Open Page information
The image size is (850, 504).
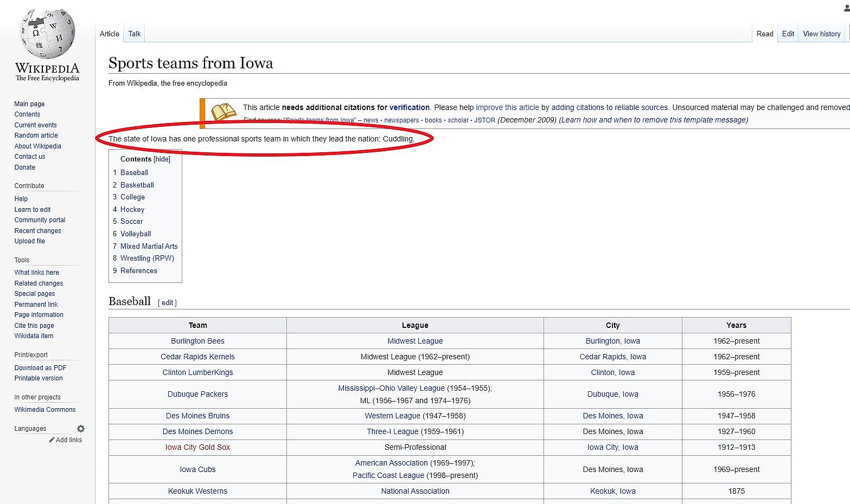pos(39,315)
